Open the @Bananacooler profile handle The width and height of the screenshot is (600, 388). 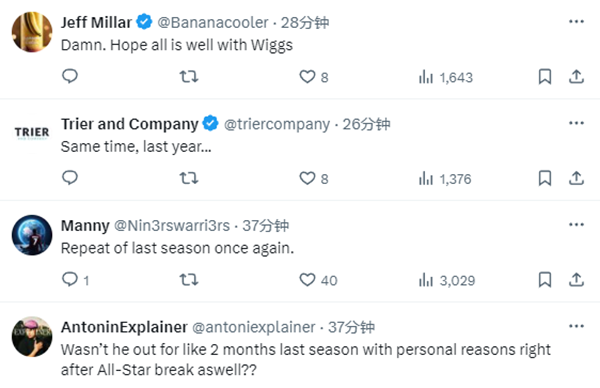(x=213, y=23)
